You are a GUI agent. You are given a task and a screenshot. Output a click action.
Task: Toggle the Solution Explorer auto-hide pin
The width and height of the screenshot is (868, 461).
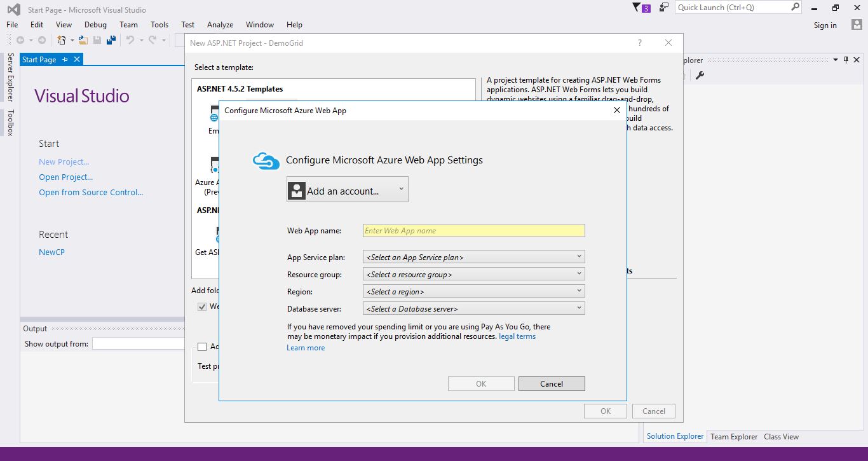pyautogui.click(x=846, y=60)
